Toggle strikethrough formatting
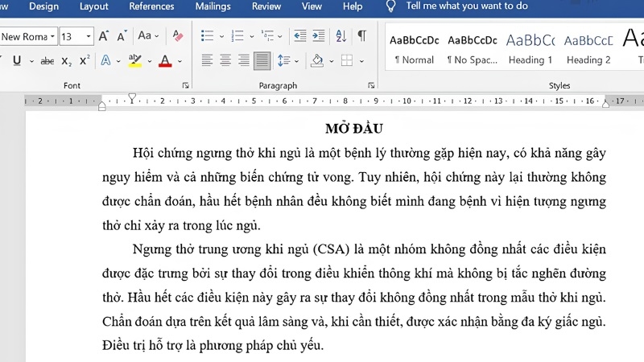This screenshot has width=644, height=362. (x=47, y=61)
